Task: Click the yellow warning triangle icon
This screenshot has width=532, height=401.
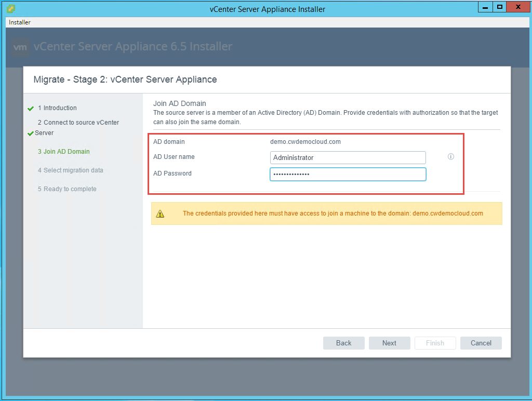Action: [160, 213]
